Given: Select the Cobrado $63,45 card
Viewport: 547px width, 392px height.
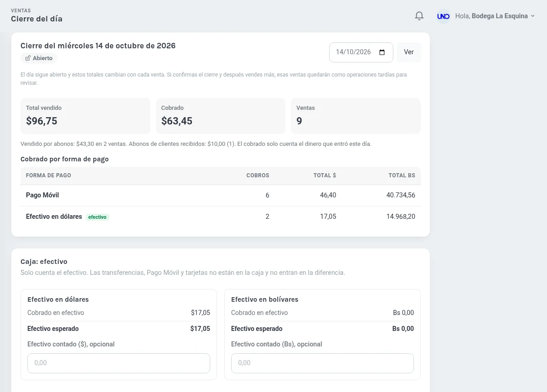Looking at the screenshot, I should (x=221, y=116).
